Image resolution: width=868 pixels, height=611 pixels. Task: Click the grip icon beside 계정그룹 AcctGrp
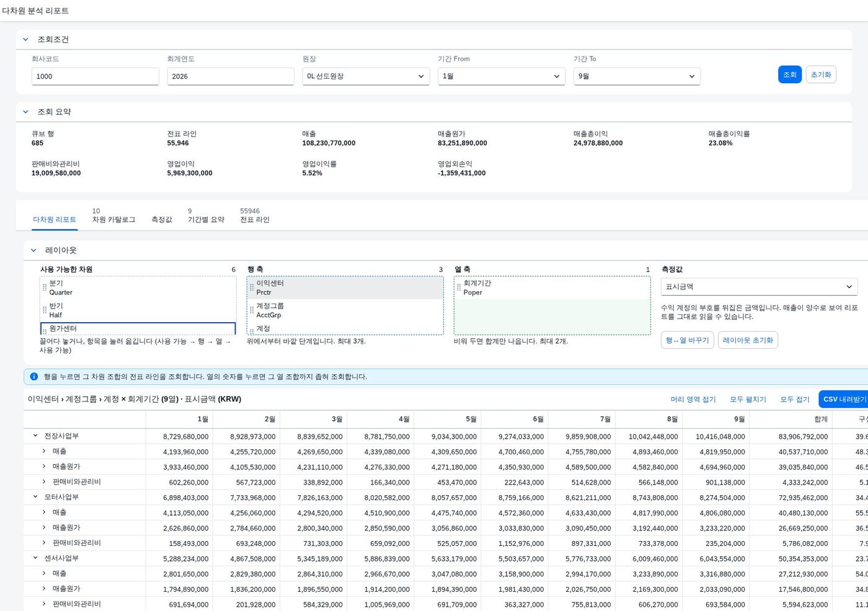252,310
